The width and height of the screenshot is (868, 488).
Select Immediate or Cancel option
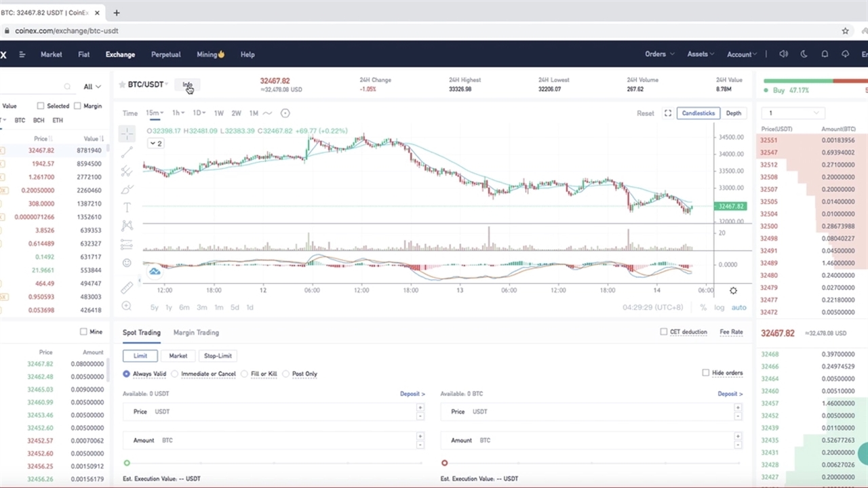pyautogui.click(x=175, y=373)
